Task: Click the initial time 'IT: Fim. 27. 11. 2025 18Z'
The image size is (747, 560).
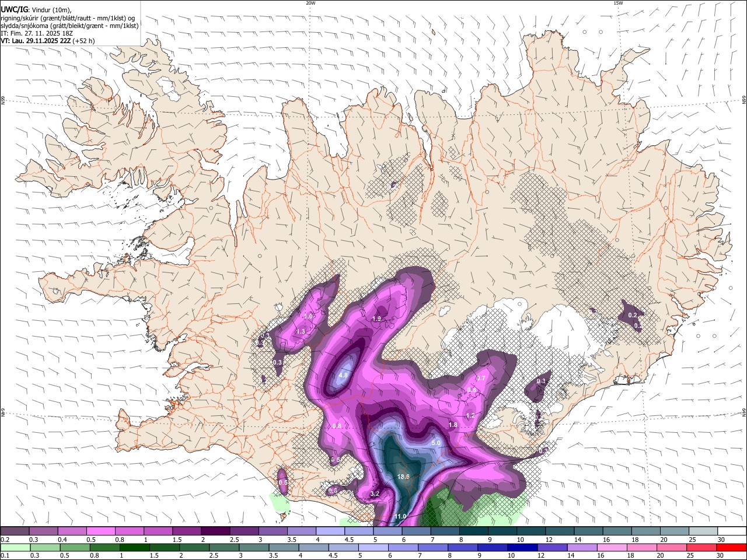Action: pos(37,33)
